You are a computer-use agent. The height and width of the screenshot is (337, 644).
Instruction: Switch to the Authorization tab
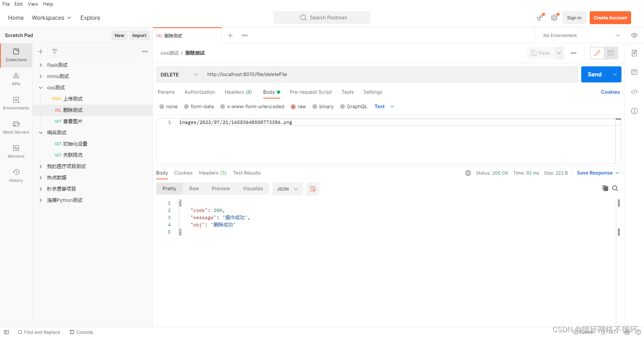click(200, 92)
